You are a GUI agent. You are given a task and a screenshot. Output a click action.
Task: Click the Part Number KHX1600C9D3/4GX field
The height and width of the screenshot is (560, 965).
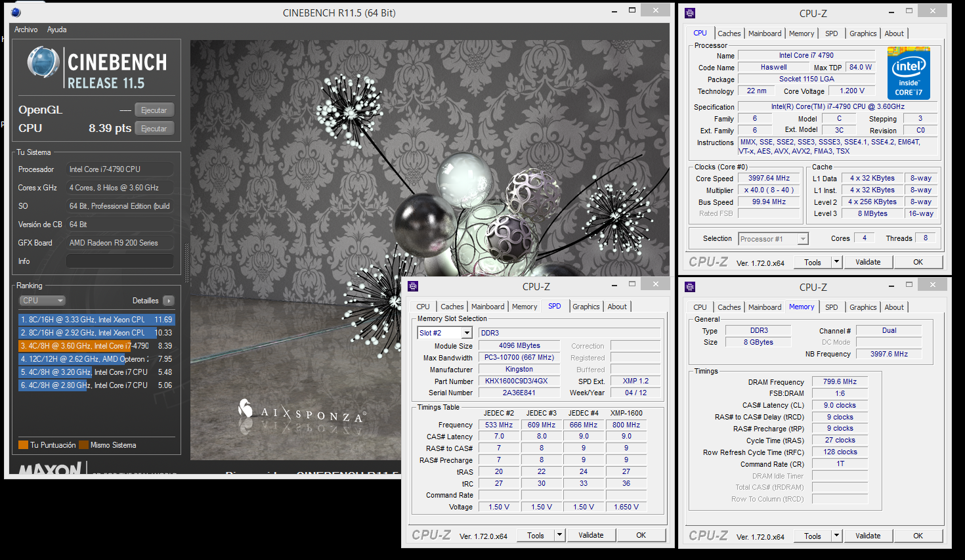point(519,381)
